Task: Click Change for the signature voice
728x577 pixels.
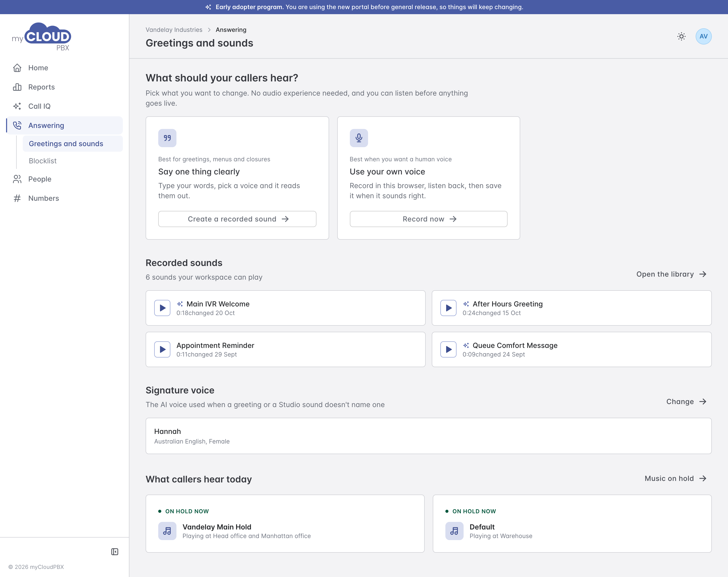Action: coord(687,402)
